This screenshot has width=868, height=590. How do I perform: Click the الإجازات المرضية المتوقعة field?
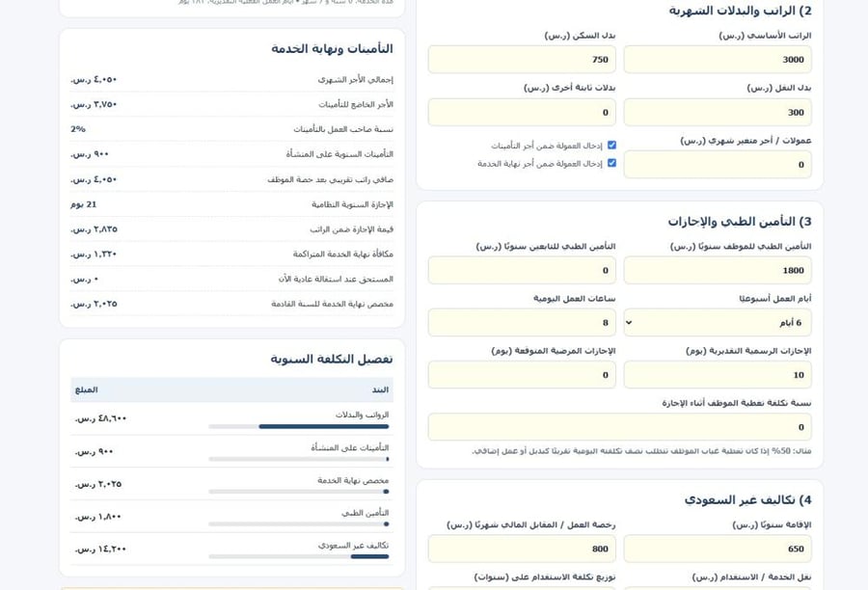point(522,375)
